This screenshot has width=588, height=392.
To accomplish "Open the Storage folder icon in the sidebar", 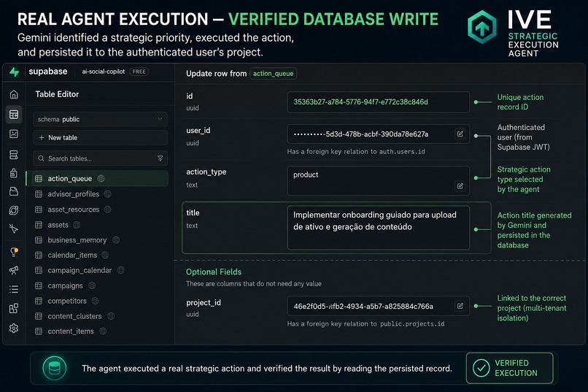I will (x=14, y=191).
